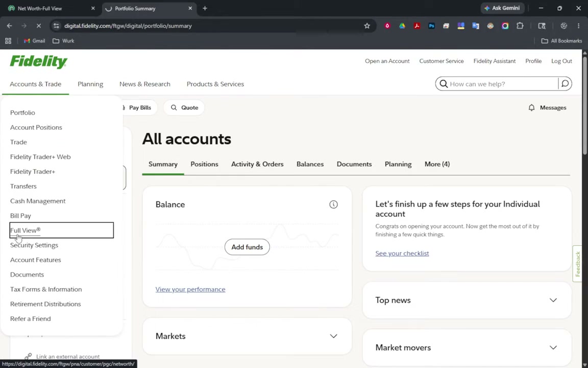Open the Products & Services menu

tap(215, 84)
